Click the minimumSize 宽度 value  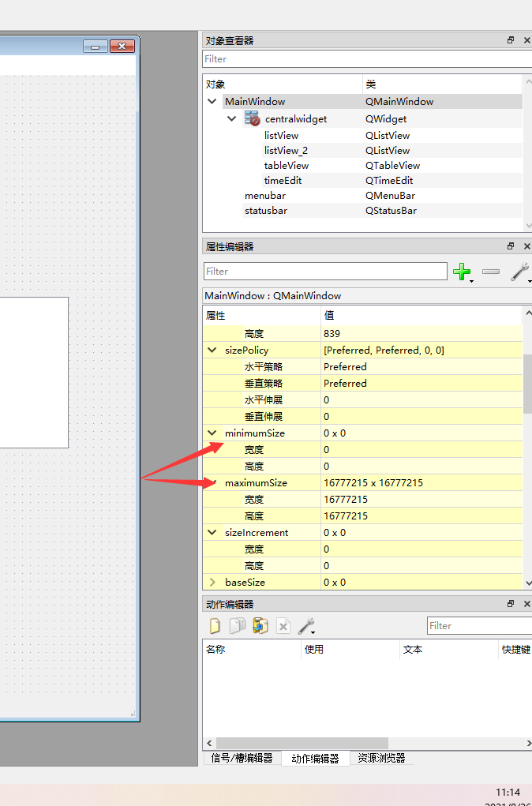[421, 450]
